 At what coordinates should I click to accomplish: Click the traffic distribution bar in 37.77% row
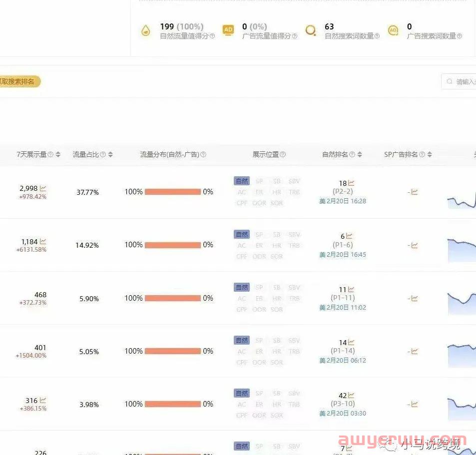[x=173, y=192]
